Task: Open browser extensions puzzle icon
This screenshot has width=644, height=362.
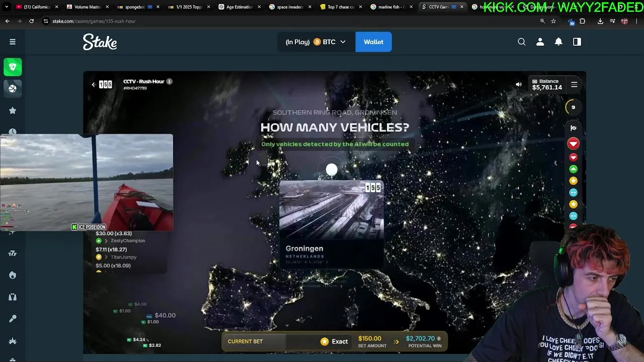Action: point(583,21)
